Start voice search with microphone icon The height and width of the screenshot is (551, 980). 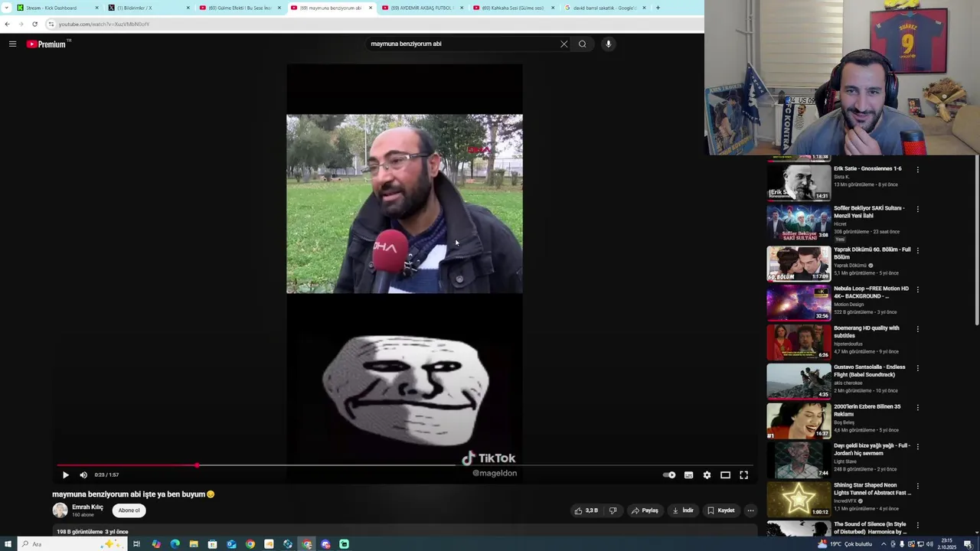[609, 44]
